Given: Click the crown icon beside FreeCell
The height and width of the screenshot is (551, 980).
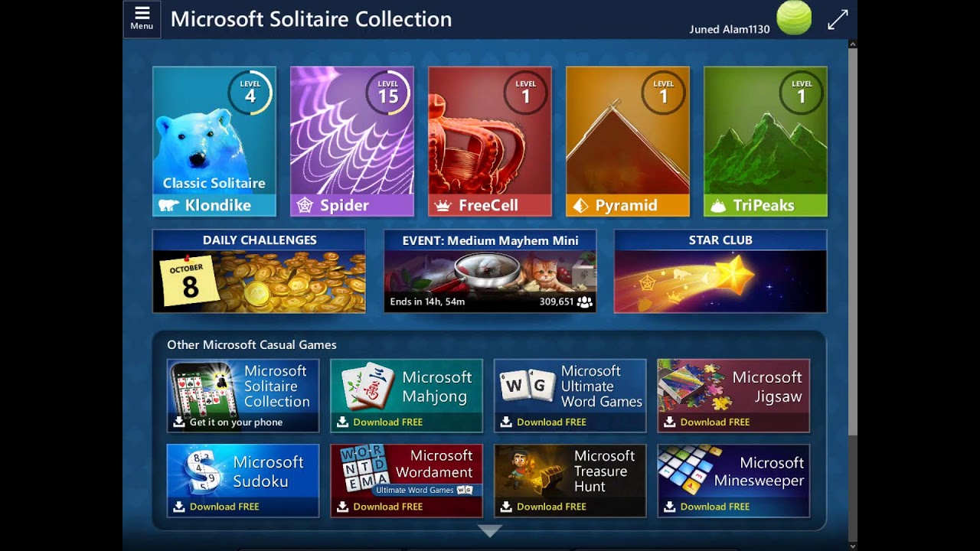Looking at the screenshot, I should coord(442,205).
